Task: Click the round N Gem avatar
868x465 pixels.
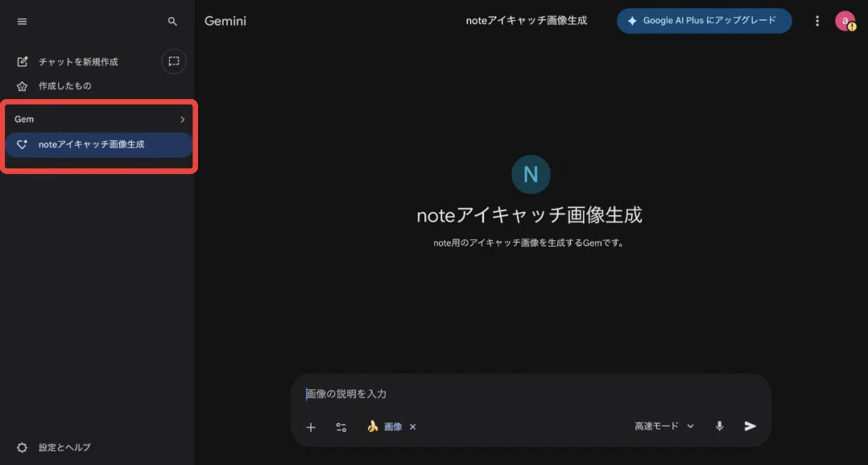Action: click(x=531, y=175)
